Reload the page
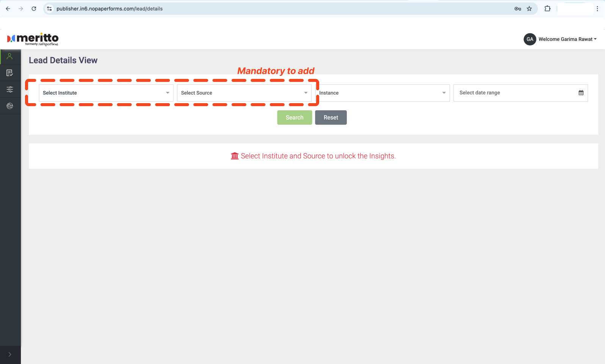The width and height of the screenshot is (605, 364). point(34,9)
